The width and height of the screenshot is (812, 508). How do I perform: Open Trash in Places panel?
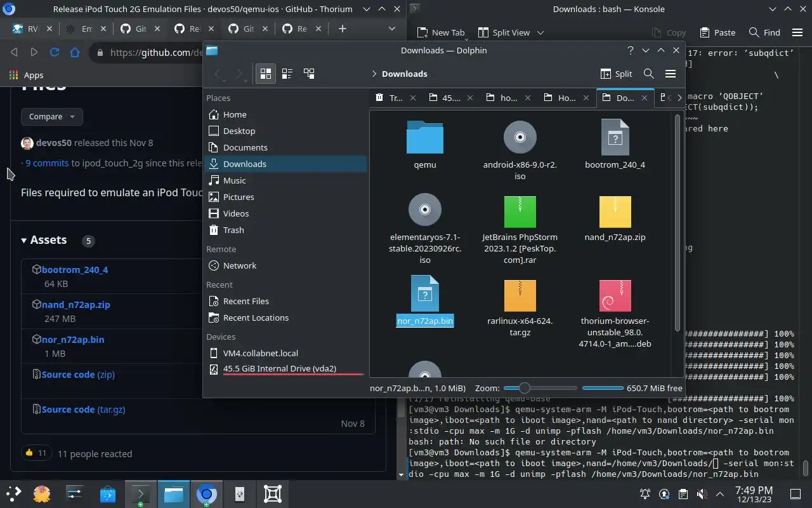click(x=285, y=230)
